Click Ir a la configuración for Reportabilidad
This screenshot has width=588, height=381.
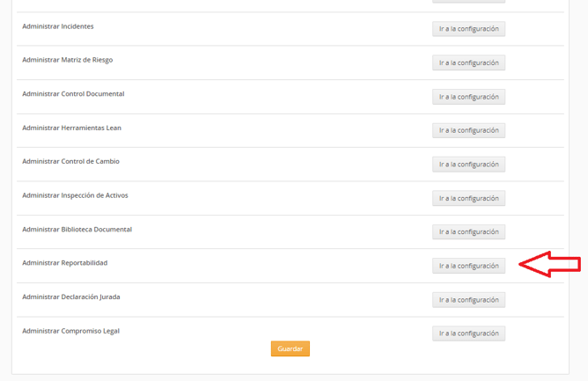click(469, 266)
